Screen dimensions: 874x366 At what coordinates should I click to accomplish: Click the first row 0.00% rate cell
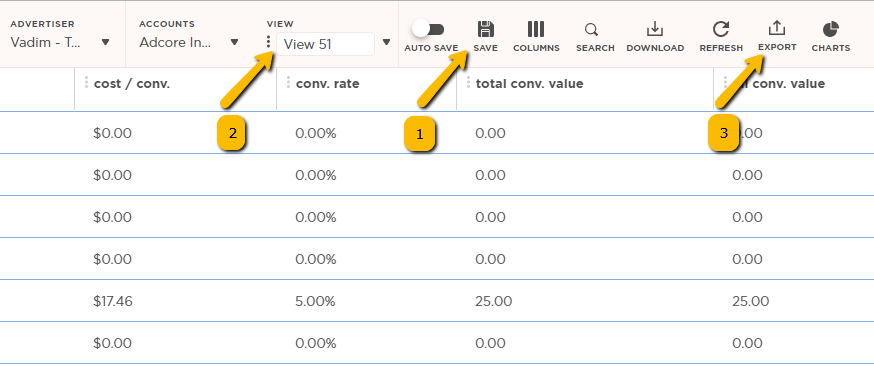pos(315,133)
